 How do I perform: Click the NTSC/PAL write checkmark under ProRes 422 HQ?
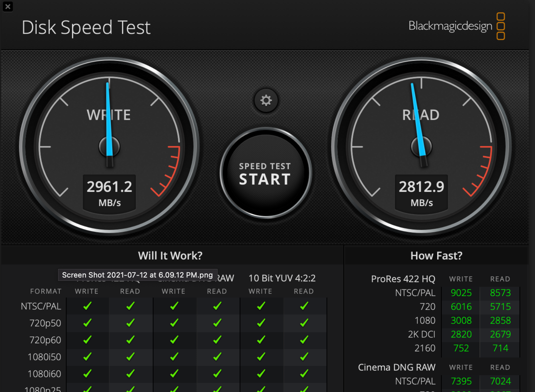(x=87, y=306)
